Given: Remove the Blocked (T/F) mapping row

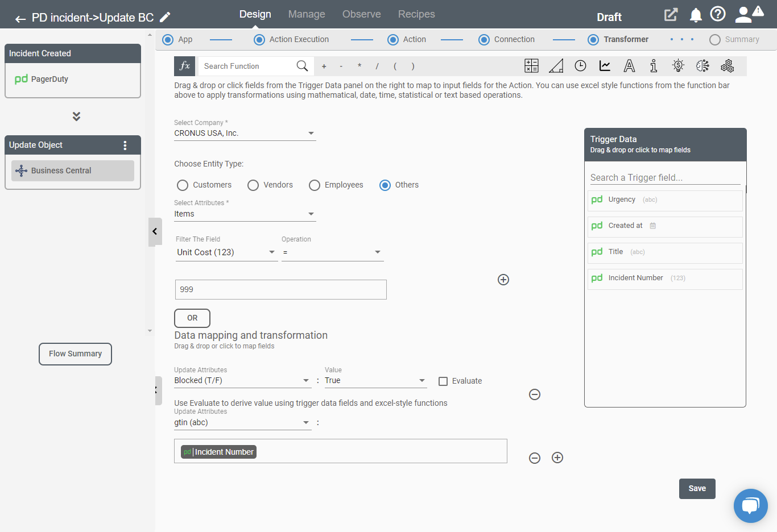Looking at the screenshot, I should tap(535, 394).
